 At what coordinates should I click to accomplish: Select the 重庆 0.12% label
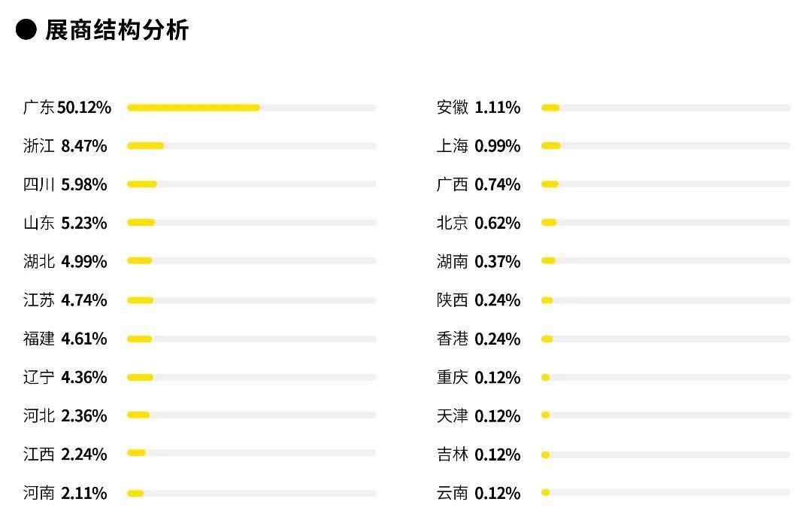[478, 378]
